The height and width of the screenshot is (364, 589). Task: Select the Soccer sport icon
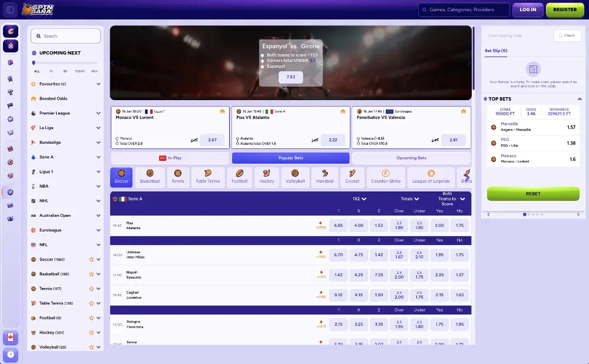121,177
